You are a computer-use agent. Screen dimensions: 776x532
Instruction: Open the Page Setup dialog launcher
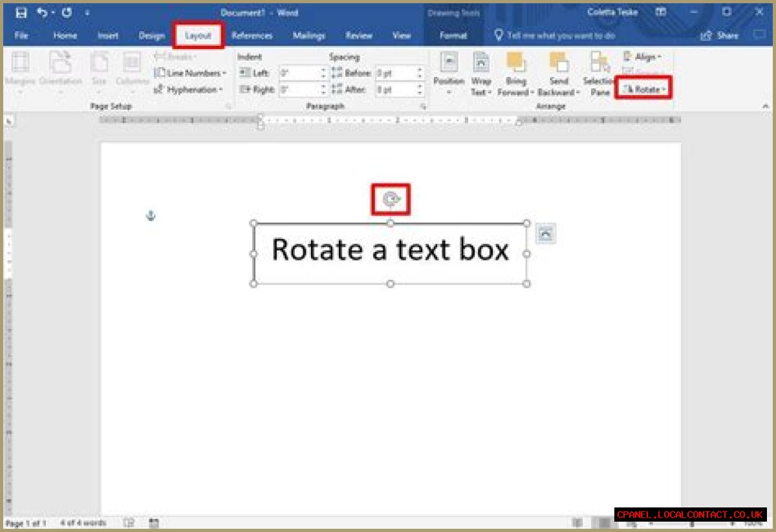[228, 106]
